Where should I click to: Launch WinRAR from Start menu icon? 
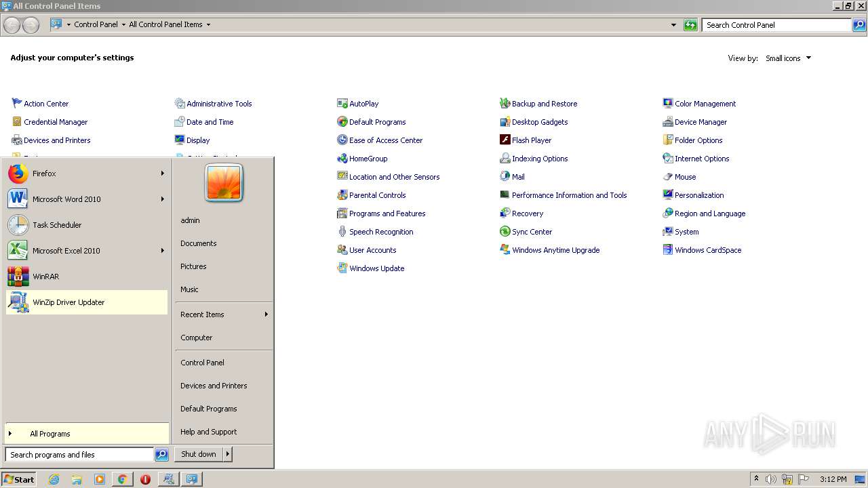click(18, 277)
